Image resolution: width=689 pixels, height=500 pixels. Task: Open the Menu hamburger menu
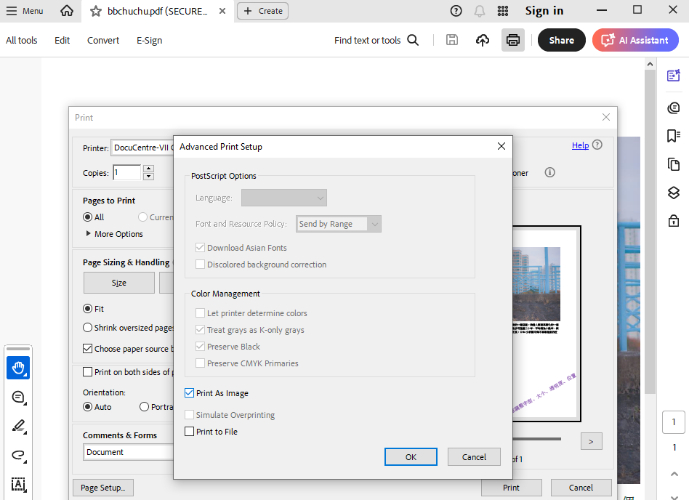(25, 11)
